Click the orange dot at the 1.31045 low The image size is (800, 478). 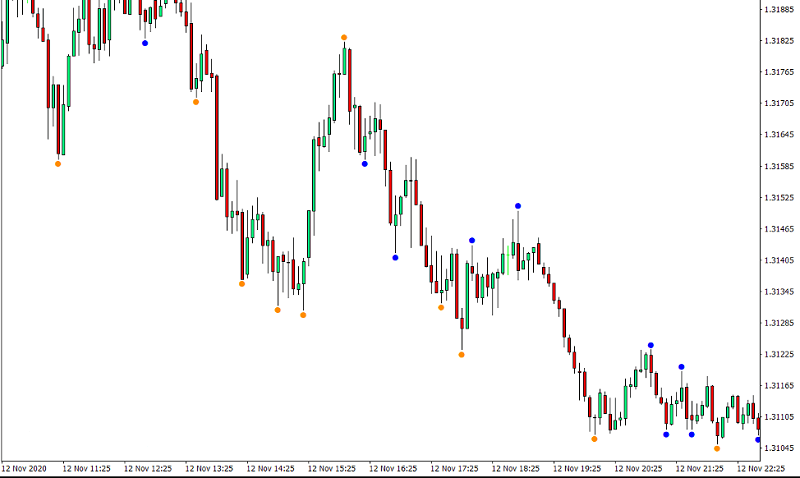[717, 449]
